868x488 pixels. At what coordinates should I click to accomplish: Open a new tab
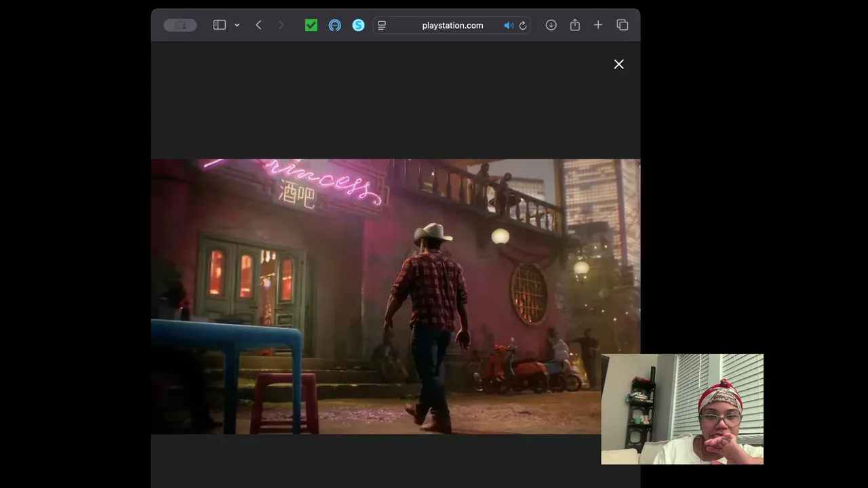click(598, 25)
